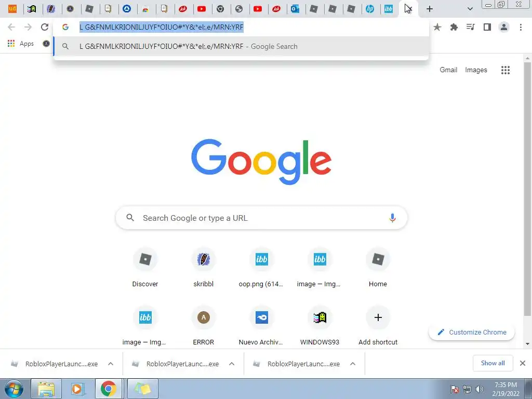
Task: Switch to the skribbl tab with pencil icon
Action: click(51, 9)
